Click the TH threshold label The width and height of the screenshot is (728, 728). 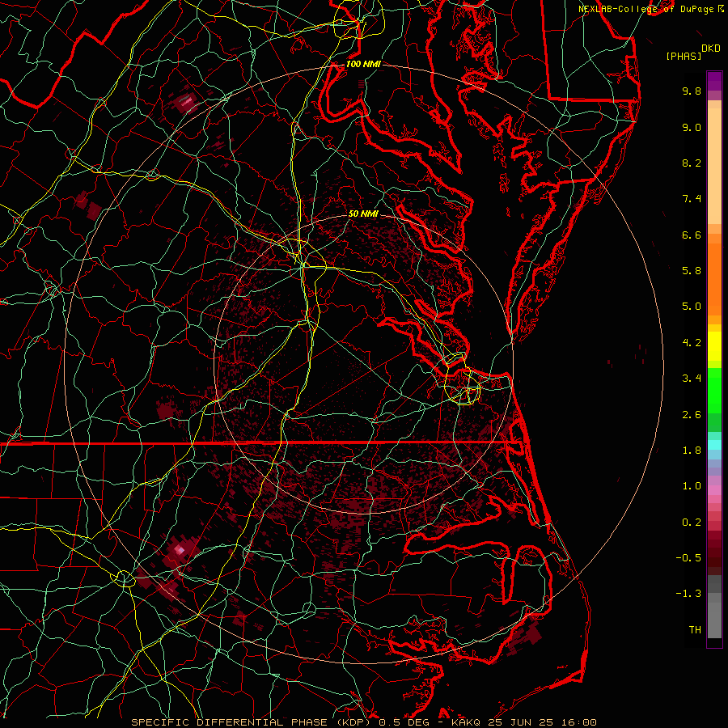[695, 630]
